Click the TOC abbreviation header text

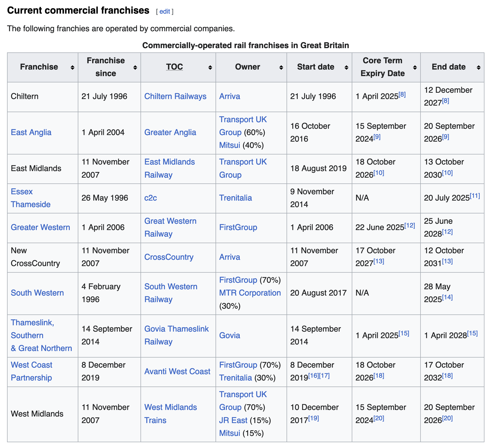[x=174, y=67]
